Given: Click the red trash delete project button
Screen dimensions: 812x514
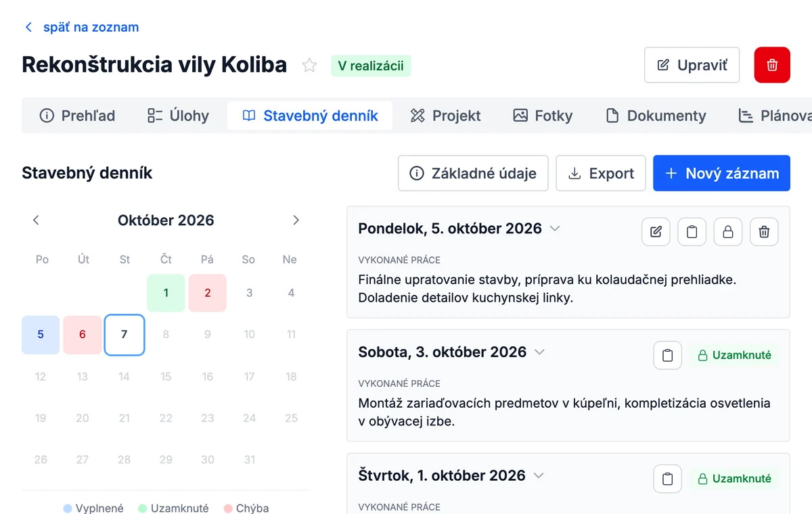Looking at the screenshot, I should (772, 65).
